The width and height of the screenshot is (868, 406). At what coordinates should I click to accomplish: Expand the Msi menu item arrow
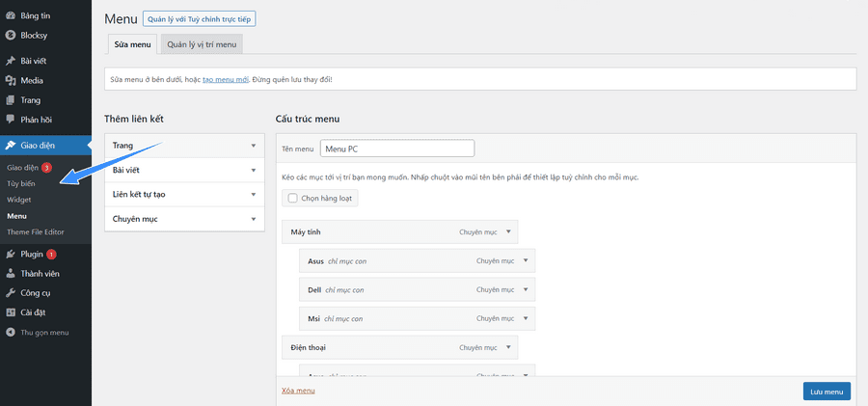[526, 318]
